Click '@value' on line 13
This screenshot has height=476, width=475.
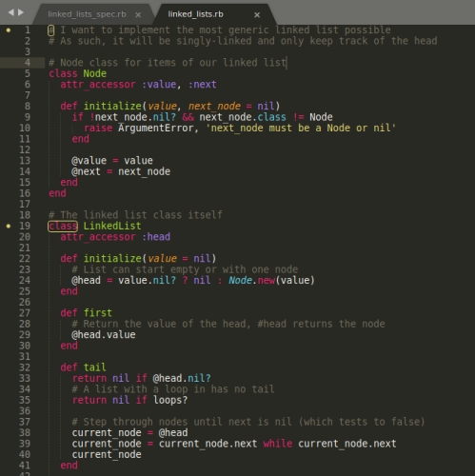click(x=89, y=161)
